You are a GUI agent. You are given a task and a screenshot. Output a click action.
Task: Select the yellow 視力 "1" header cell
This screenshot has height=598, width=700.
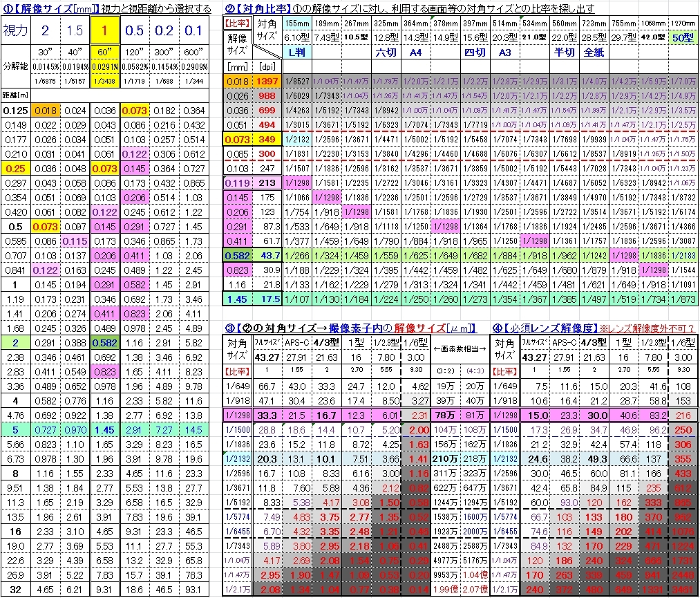point(104,30)
